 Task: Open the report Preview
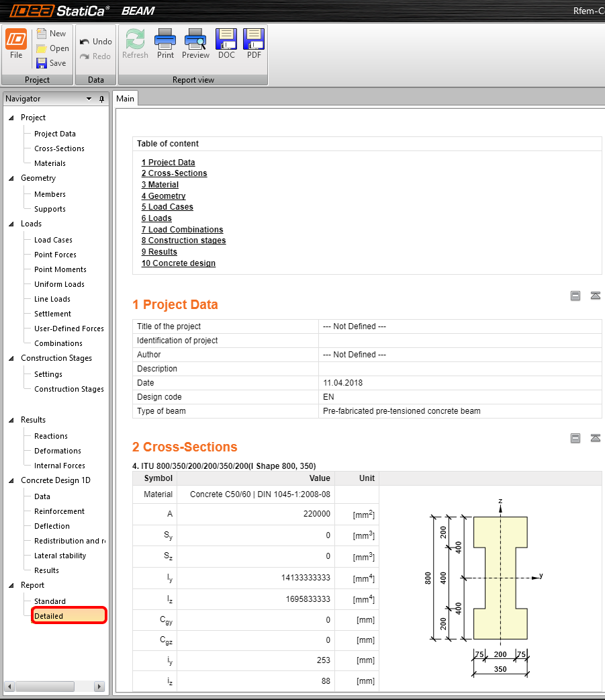[x=195, y=44]
